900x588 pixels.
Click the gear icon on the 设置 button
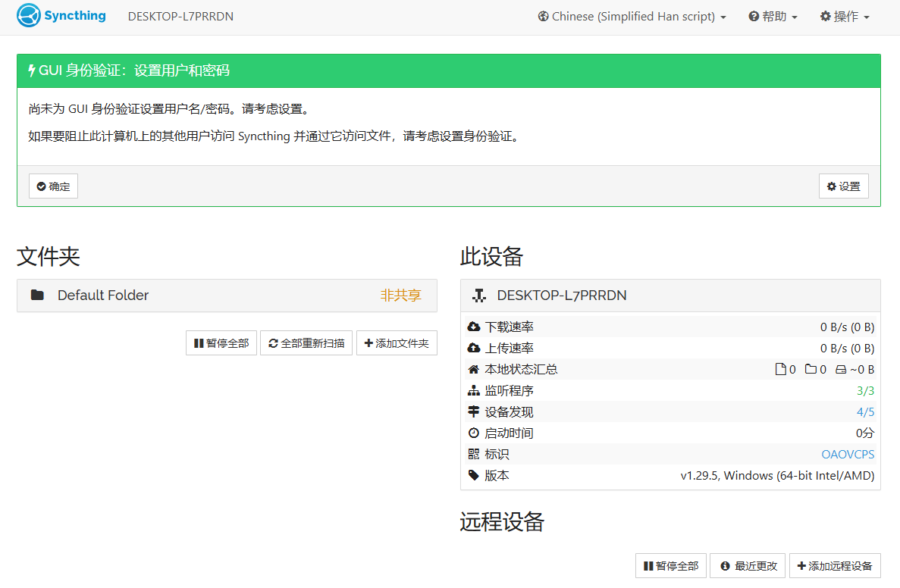831,186
